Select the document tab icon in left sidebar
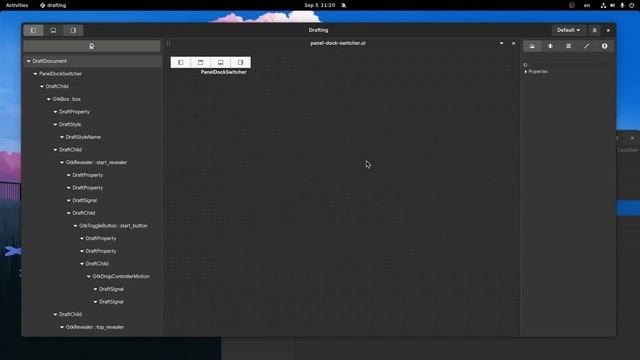Image resolution: width=640 pixels, height=360 pixels. [x=91, y=46]
